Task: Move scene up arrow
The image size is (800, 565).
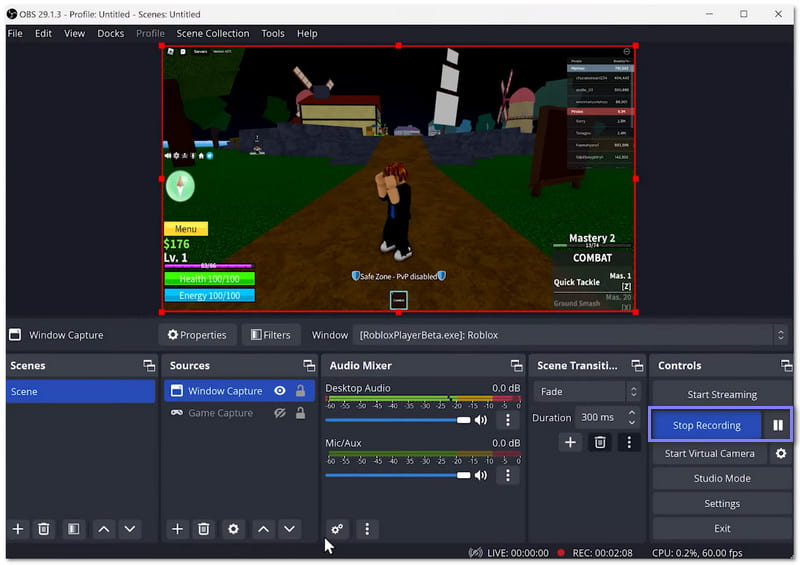Action: (x=104, y=529)
